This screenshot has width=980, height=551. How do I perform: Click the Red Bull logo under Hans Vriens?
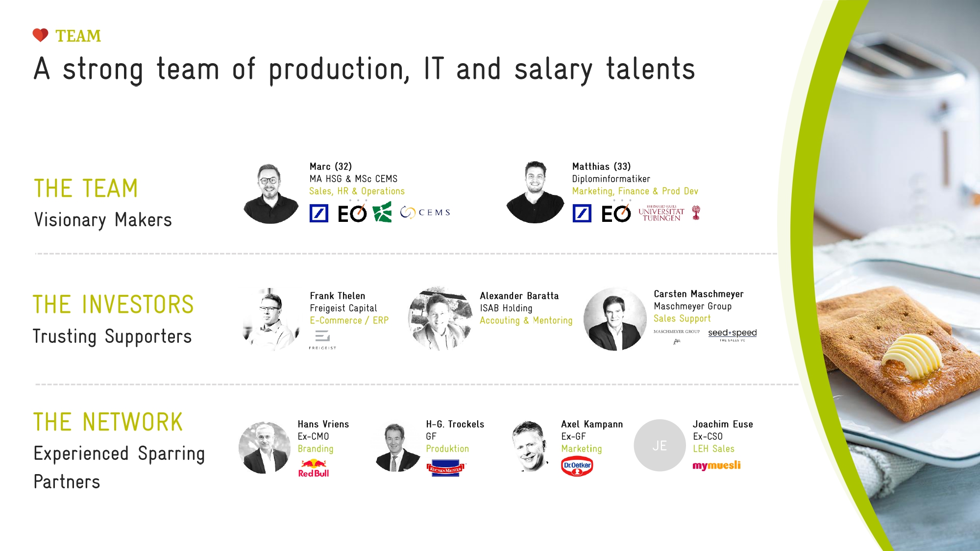pyautogui.click(x=314, y=468)
